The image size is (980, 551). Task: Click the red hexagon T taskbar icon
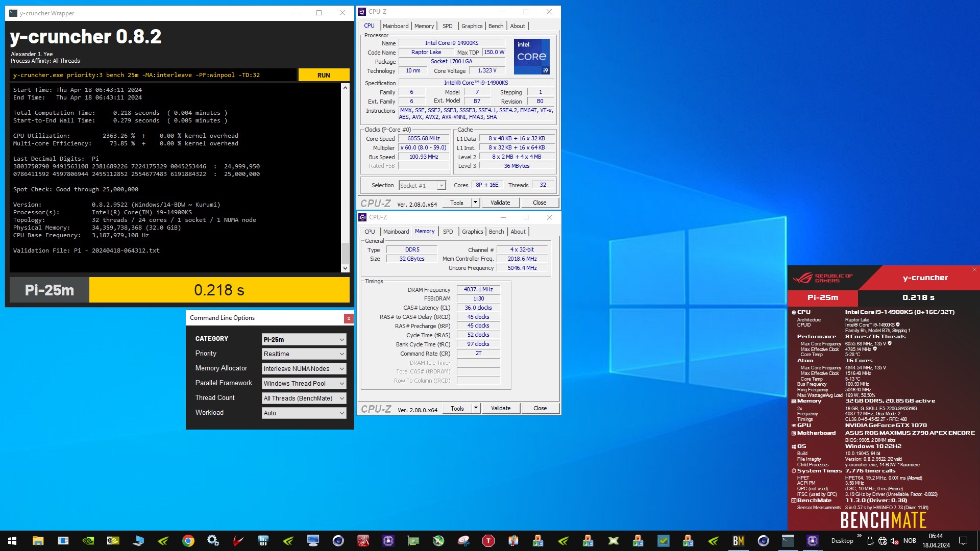(488, 541)
